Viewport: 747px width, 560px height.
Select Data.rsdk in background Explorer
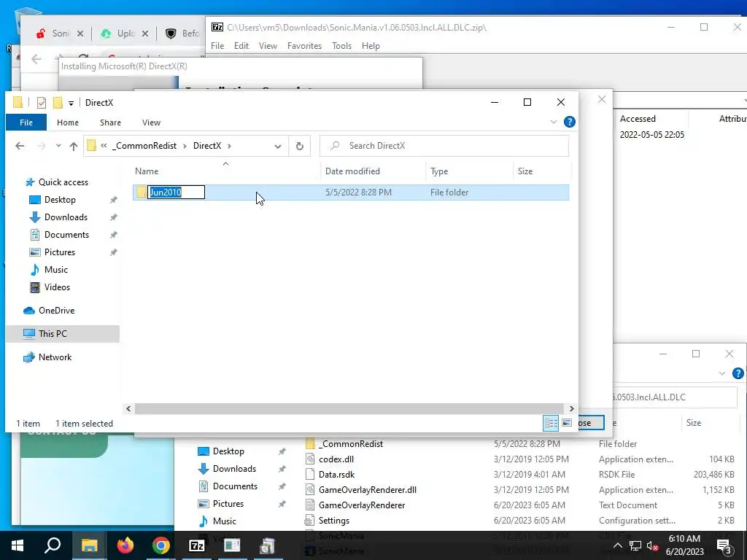(336, 474)
